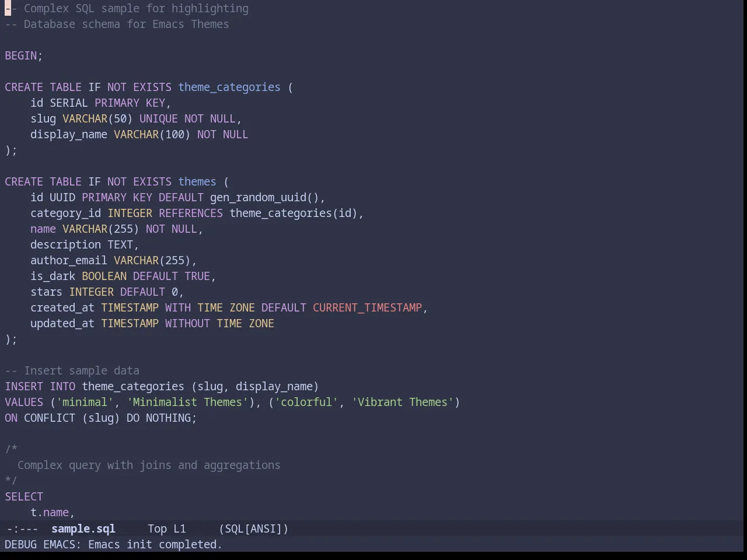
Task: Click the 'themes' table name in CREATE TABLE
Action: coord(197,181)
